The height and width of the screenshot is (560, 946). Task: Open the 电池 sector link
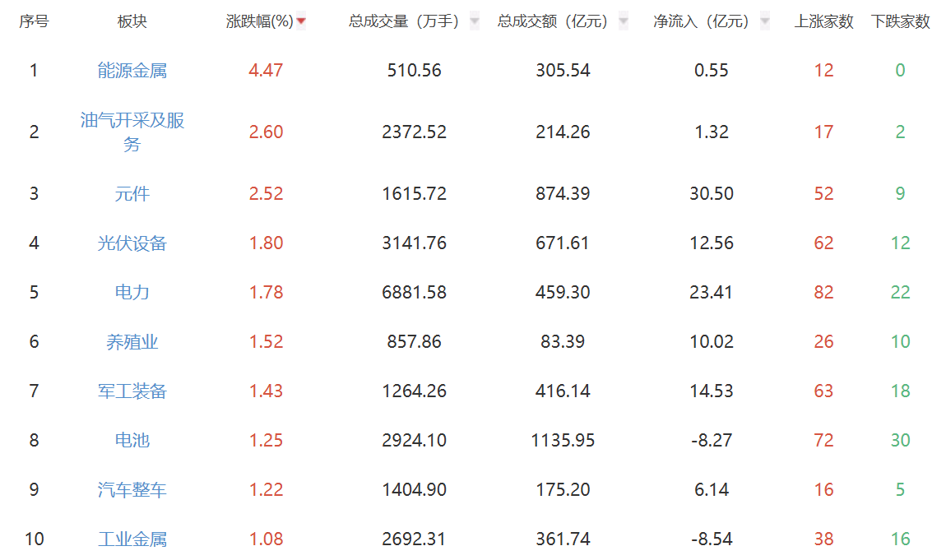click(x=132, y=440)
